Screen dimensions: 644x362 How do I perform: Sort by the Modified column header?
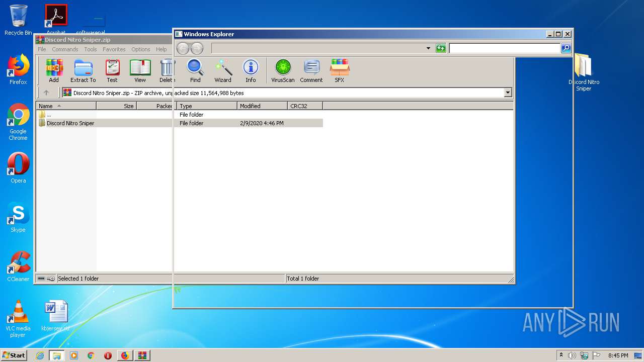[x=262, y=106]
